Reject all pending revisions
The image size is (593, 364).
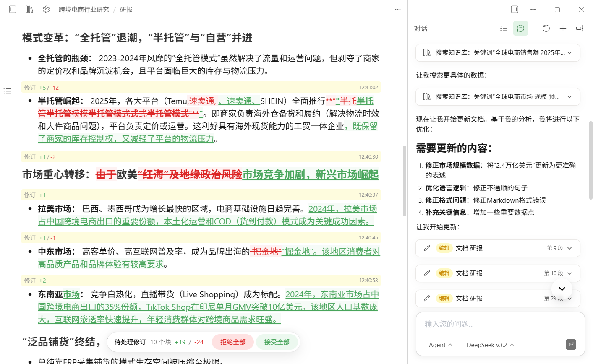[x=233, y=342]
